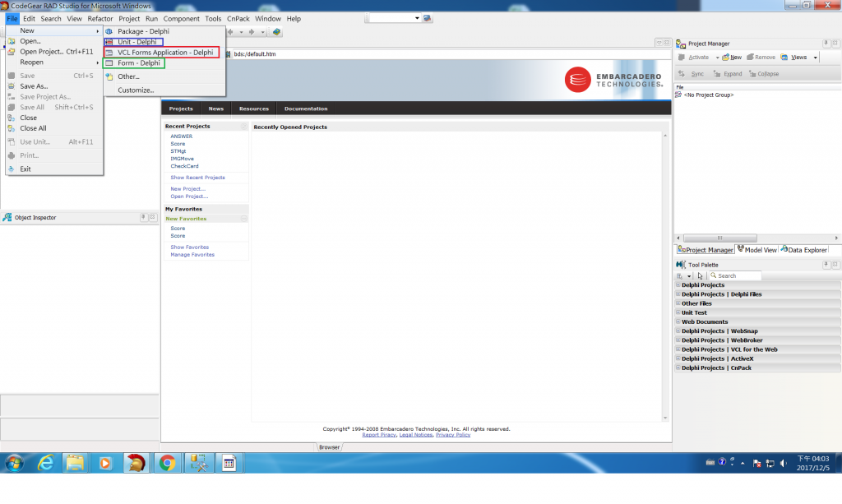Choose Close All in File menu
Screen dimensions: 842x504
tap(54, 128)
